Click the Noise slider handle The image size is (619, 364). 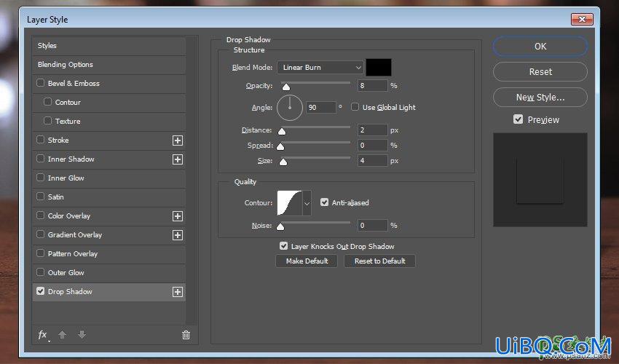(280, 226)
